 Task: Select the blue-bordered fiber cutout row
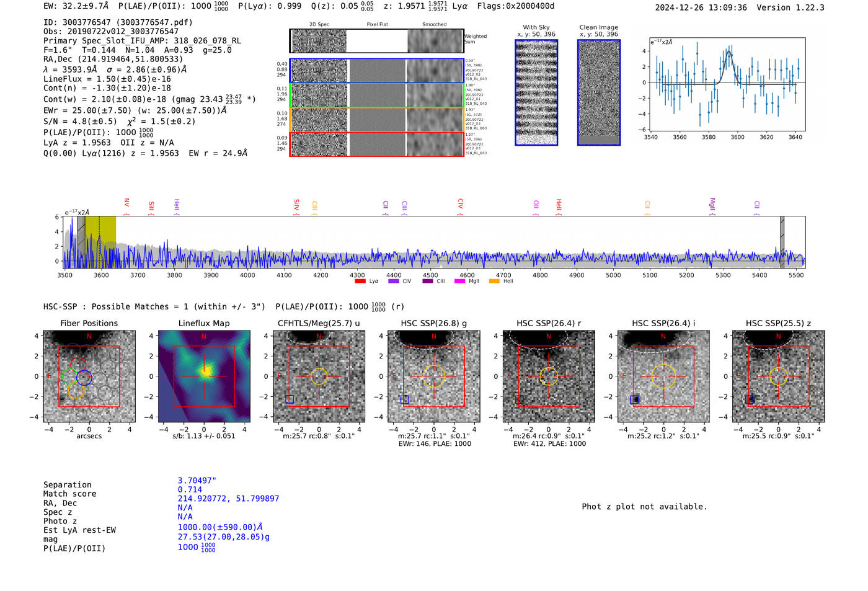(376, 71)
